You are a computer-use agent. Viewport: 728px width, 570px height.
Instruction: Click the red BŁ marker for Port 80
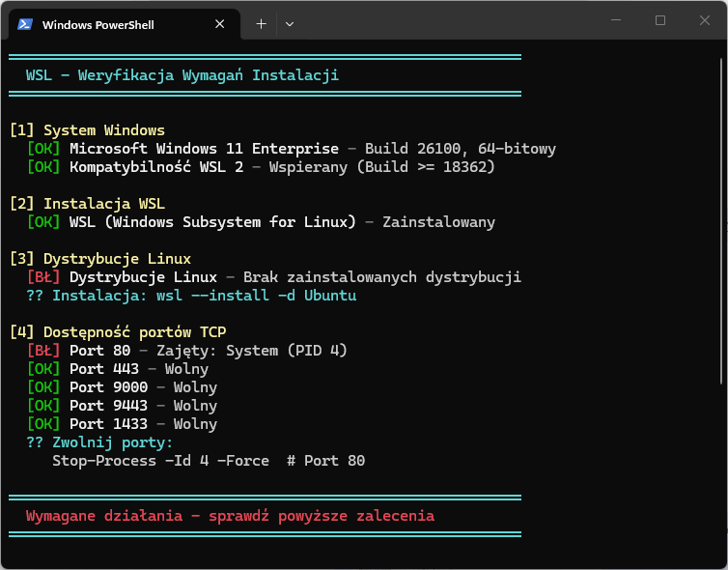(43, 351)
